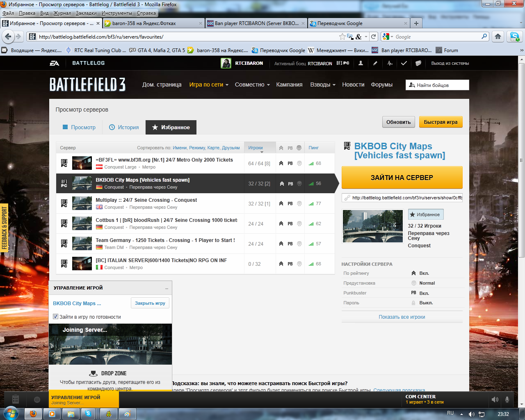Screen dimensions: 525x420
Task: Click the EA logo in Battlelog bar
Action: coord(55,63)
